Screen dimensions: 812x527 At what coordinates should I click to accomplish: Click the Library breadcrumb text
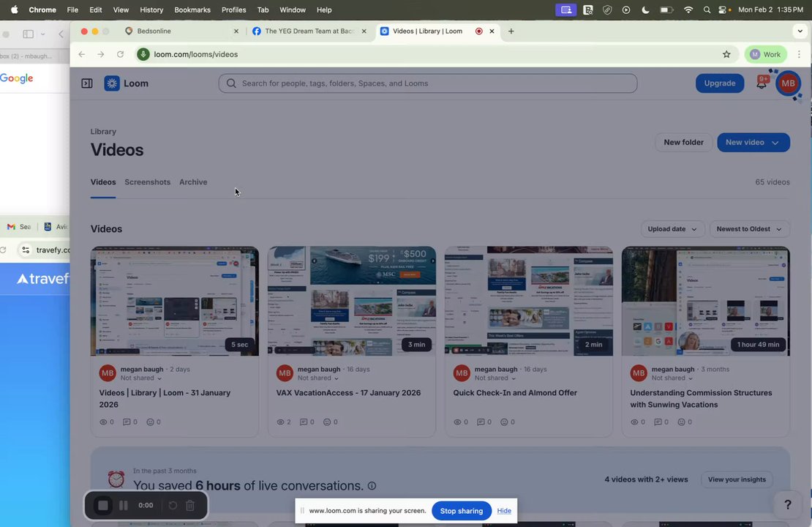(104, 132)
